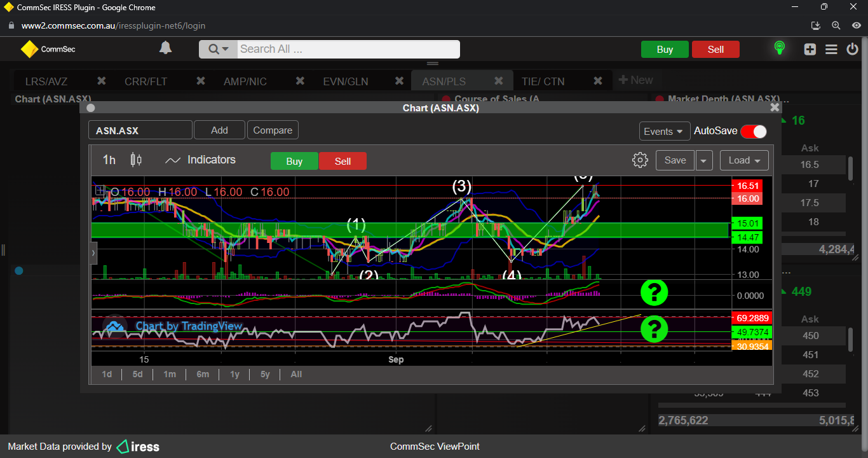Click the Compare button
868x458 pixels.
pyautogui.click(x=273, y=130)
